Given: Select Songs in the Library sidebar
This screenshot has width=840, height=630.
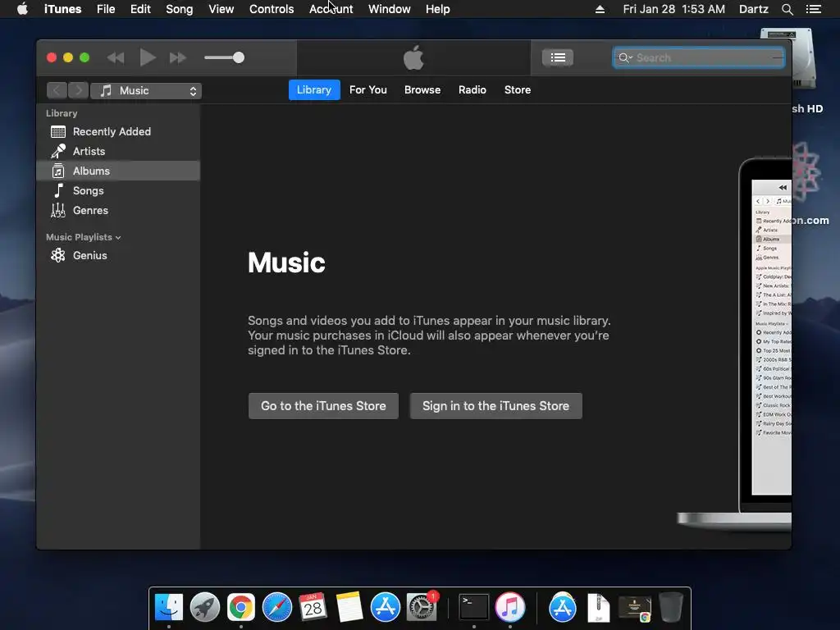Looking at the screenshot, I should coord(118,190).
